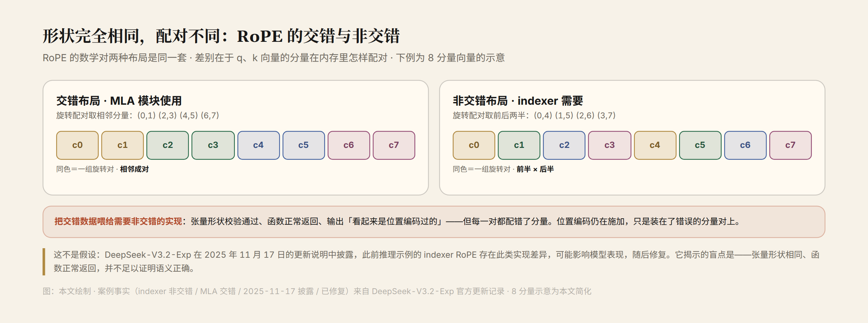The image size is (868, 323).
Task: Click tan cell c4 in the 非交错布局 panel
Action: [655, 145]
